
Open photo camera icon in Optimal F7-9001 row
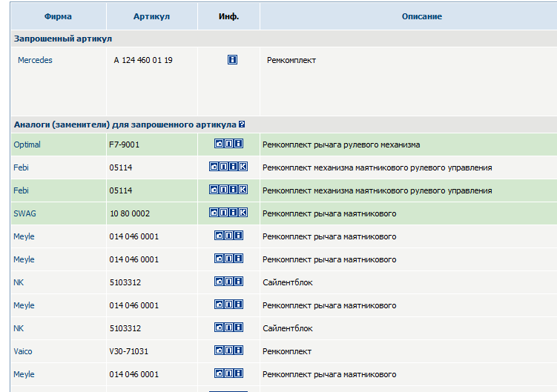click(220, 144)
